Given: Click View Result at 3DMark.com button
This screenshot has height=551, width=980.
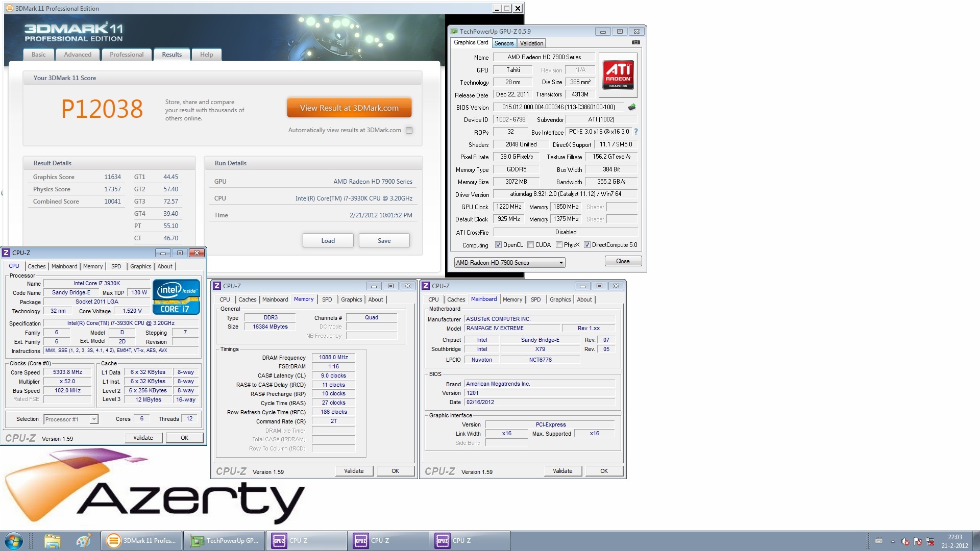Looking at the screenshot, I should click(x=349, y=108).
